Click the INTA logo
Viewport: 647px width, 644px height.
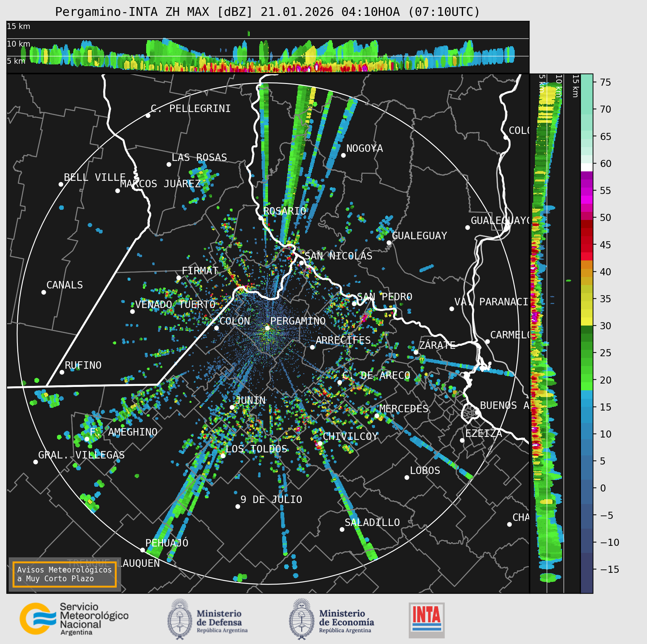click(x=427, y=620)
